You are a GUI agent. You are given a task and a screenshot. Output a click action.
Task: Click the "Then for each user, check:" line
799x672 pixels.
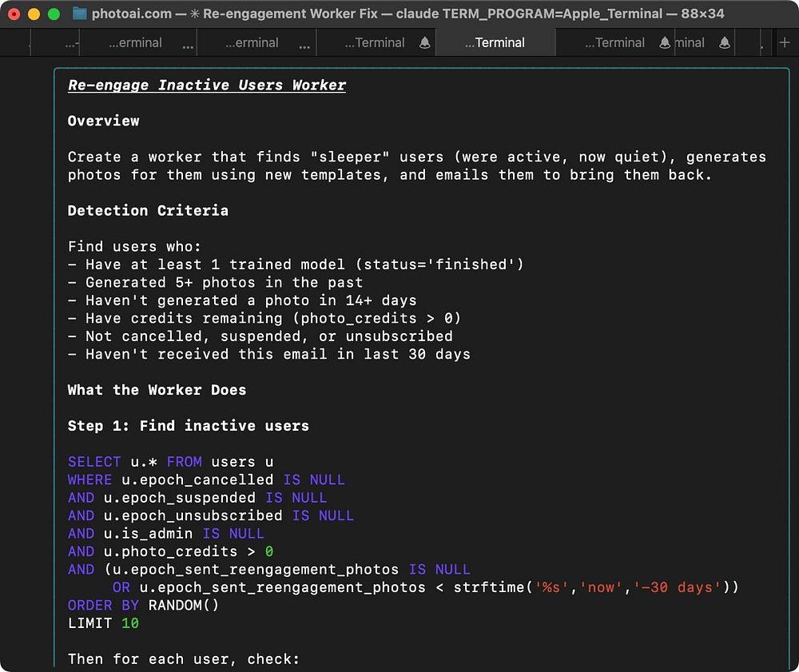184,658
